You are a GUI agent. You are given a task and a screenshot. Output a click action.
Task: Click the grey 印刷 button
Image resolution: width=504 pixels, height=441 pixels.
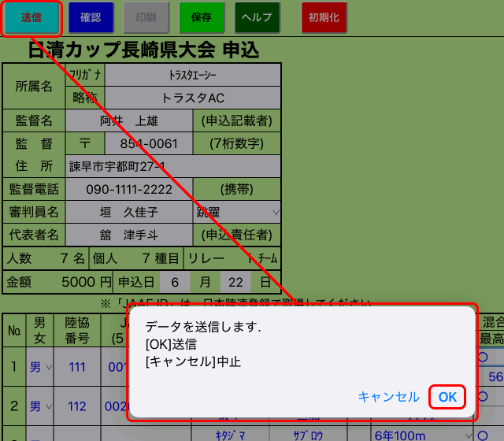coord(146,17)
